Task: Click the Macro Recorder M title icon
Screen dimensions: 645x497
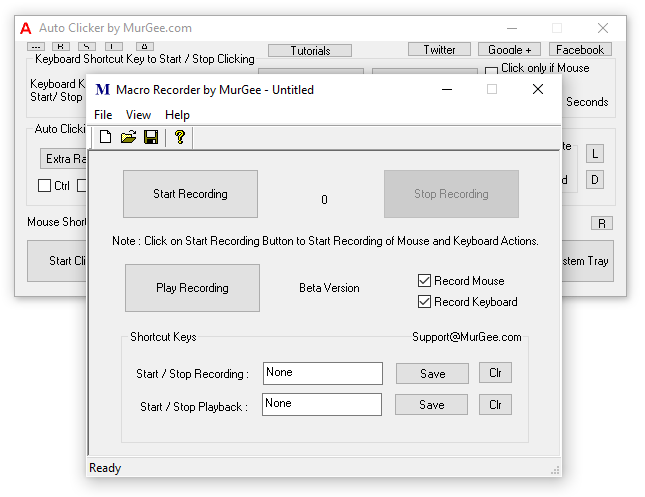Action: pos(102,89)
